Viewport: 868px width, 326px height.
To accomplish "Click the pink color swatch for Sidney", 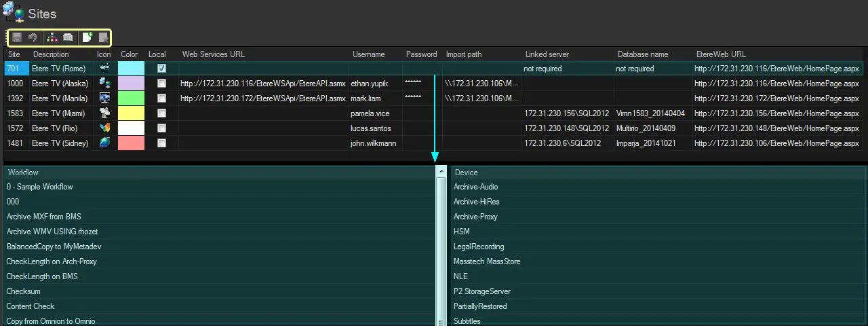I will coord(131,143).
